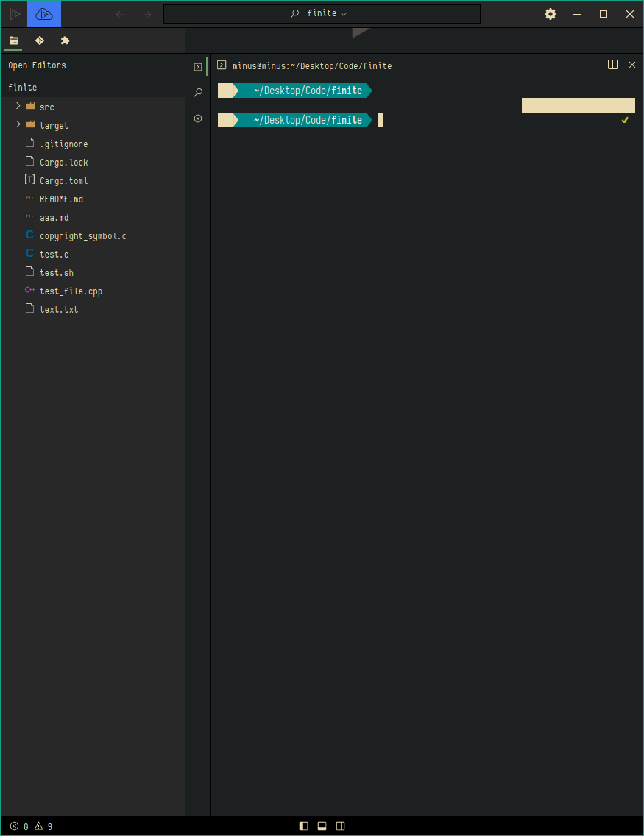Image resolution: width=644 pixels, height=836 pixels.
Task: Select the target folder icon
Action: pyautogui.click(x=30, y=124)
